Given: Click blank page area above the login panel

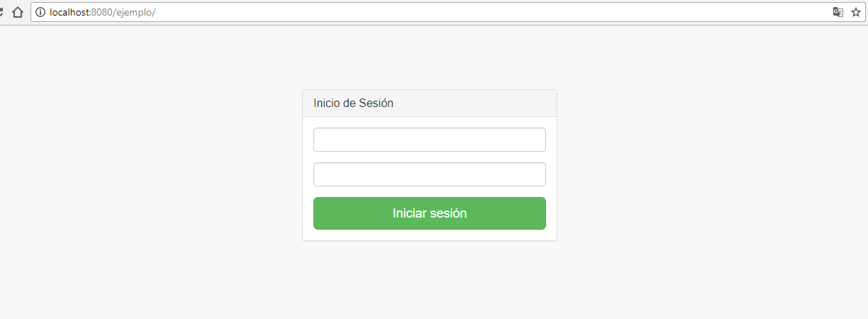Looking at the screenshot, I should (429, 57).
